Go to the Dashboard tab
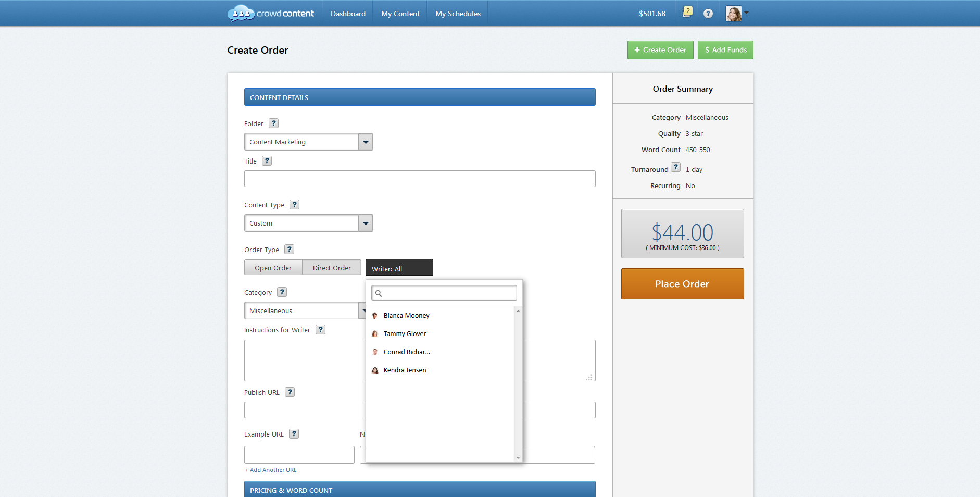Viewport: 980px width, 497px height. tap(348, 14)
